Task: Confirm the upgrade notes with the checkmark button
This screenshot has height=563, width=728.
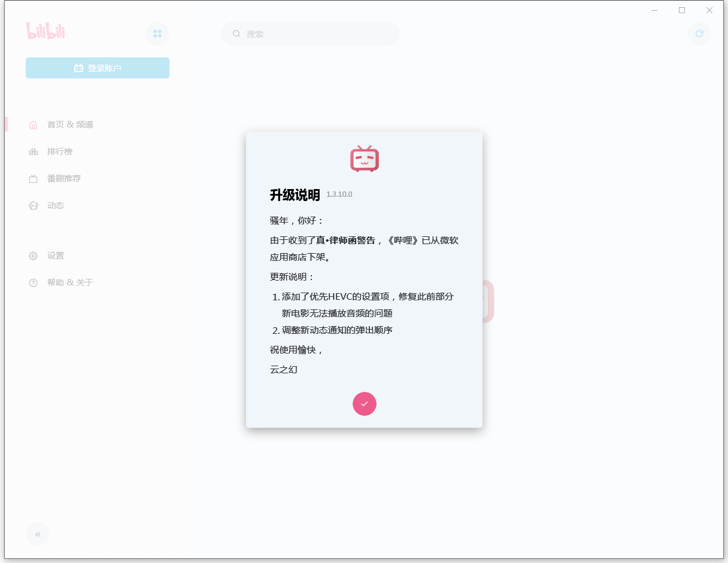Action: pos(364,404)
